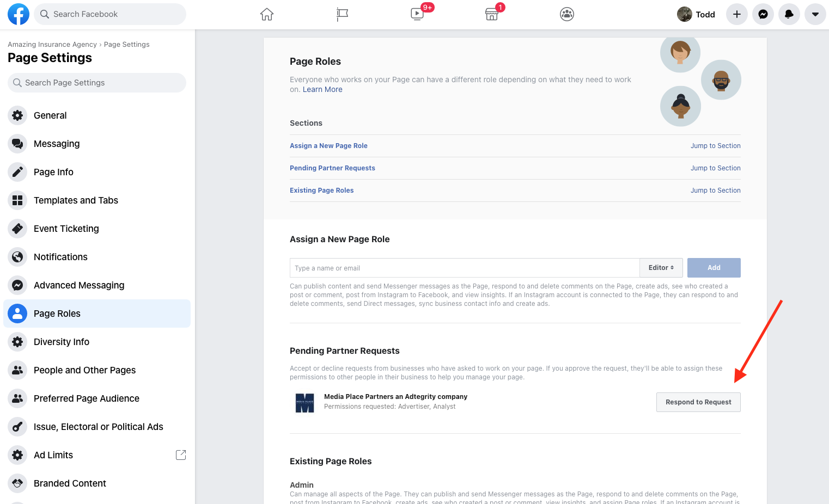Open People and Other Pages
Viewport: 829px width, 504px height.
click(x=97, y=370)
